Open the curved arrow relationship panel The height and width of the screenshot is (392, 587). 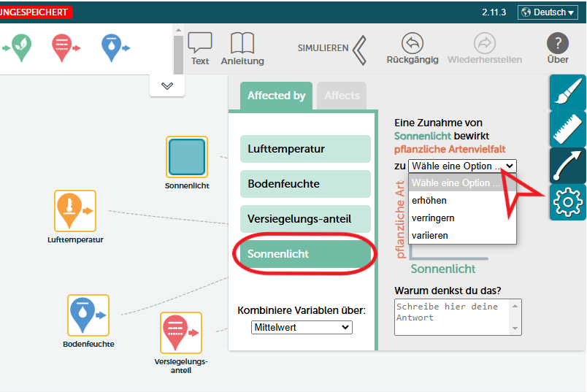pos(567,166)
